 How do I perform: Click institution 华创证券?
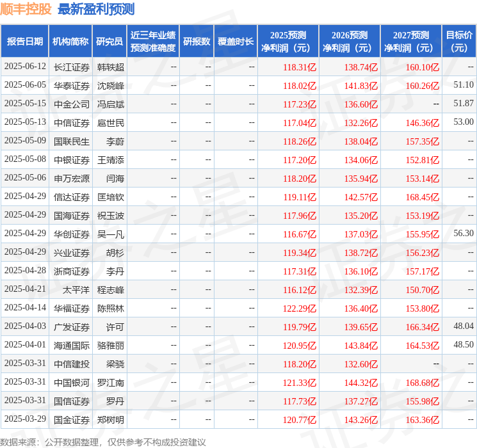coord(72,234)
